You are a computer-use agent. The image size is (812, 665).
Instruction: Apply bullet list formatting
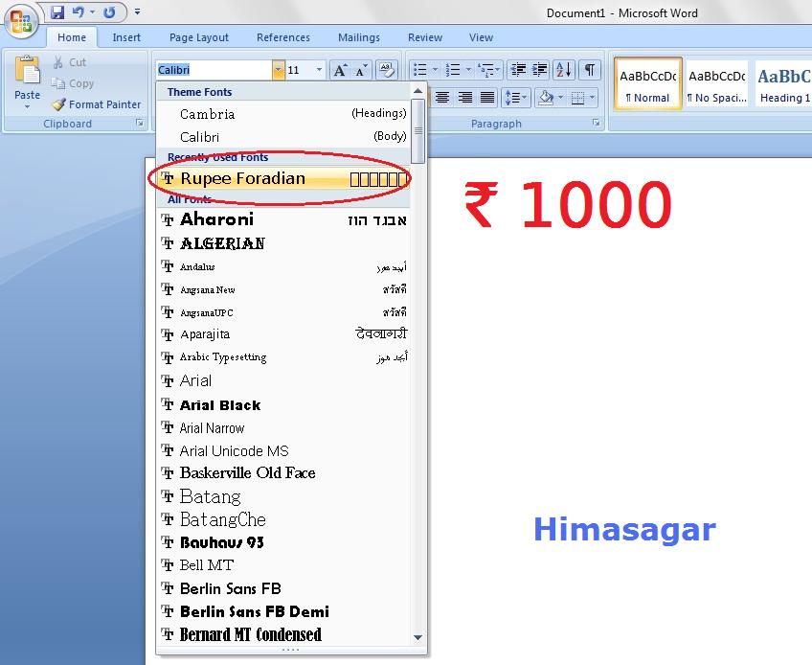pos(420,69)
